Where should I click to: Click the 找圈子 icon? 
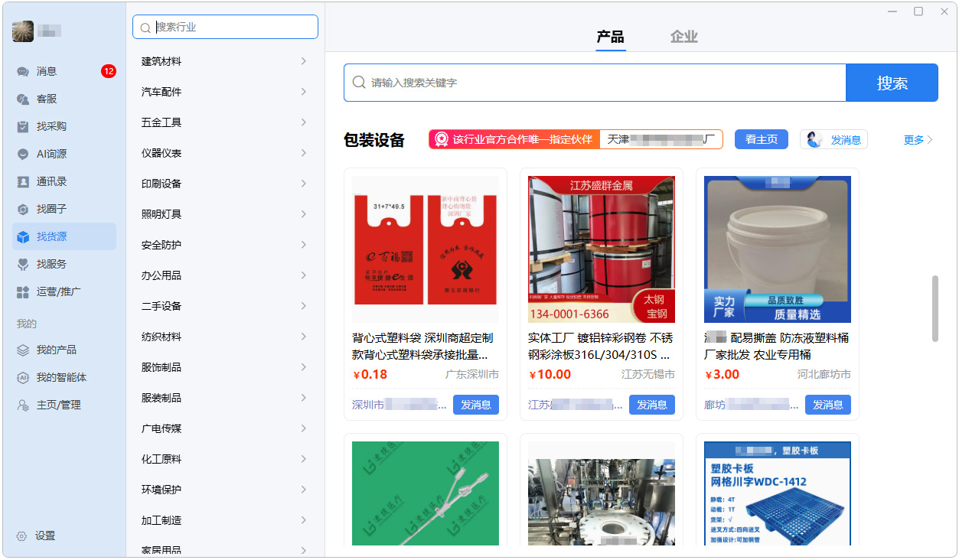(x=23, y=209)
